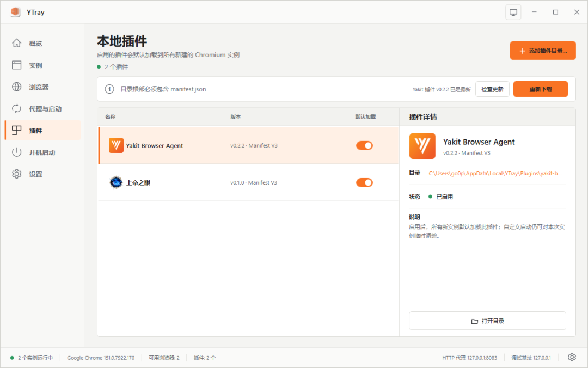
Task: Click the monitor icon in title bar
Action: click(513, 13)
